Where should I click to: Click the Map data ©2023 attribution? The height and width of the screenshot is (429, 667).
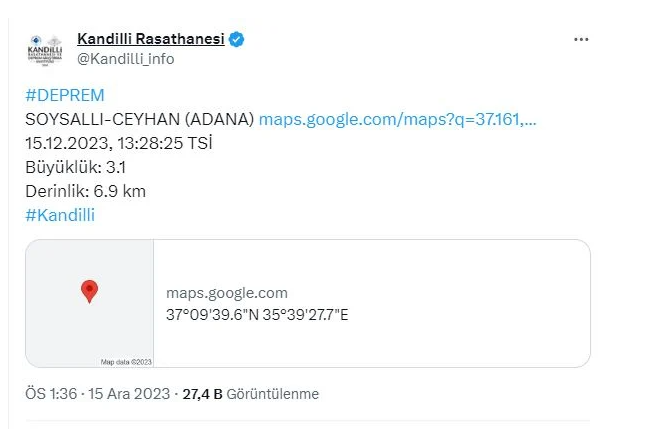point(126,361)
